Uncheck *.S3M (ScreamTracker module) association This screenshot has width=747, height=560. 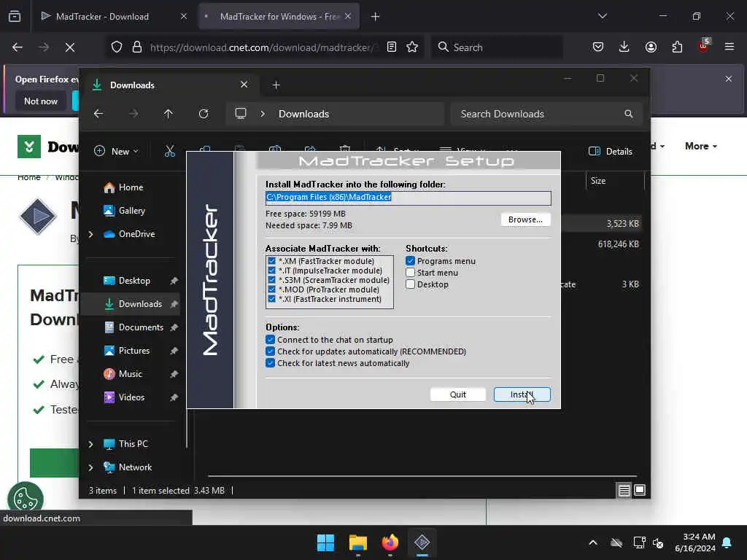pos(271,280)
